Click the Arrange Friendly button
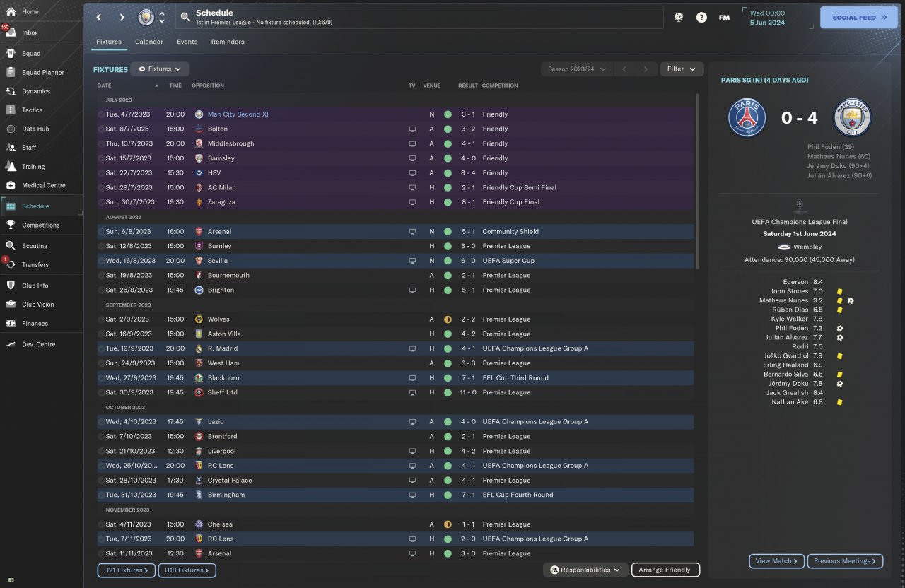This screenshot has height=588, width=905. [x=665, y=570]
